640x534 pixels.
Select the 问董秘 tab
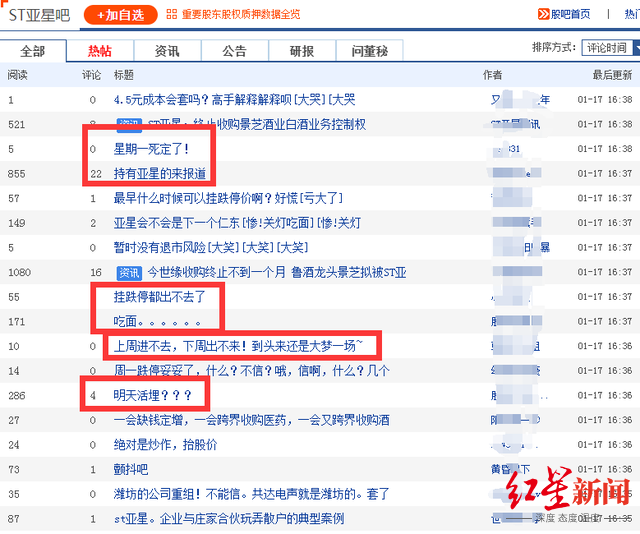370,51
